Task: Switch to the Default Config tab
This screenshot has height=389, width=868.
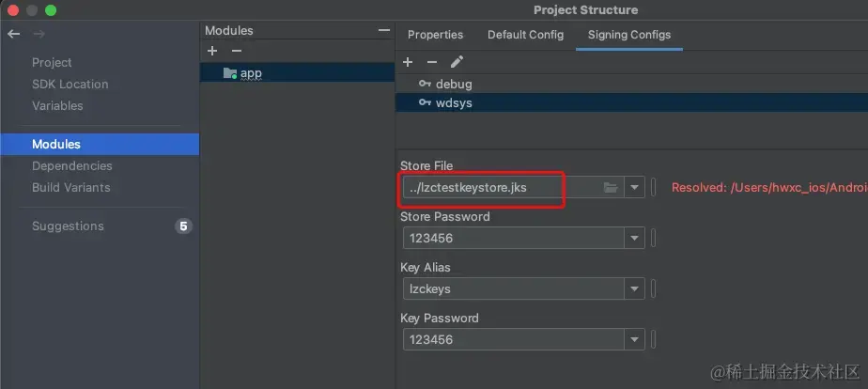Action: coord(525,35)
